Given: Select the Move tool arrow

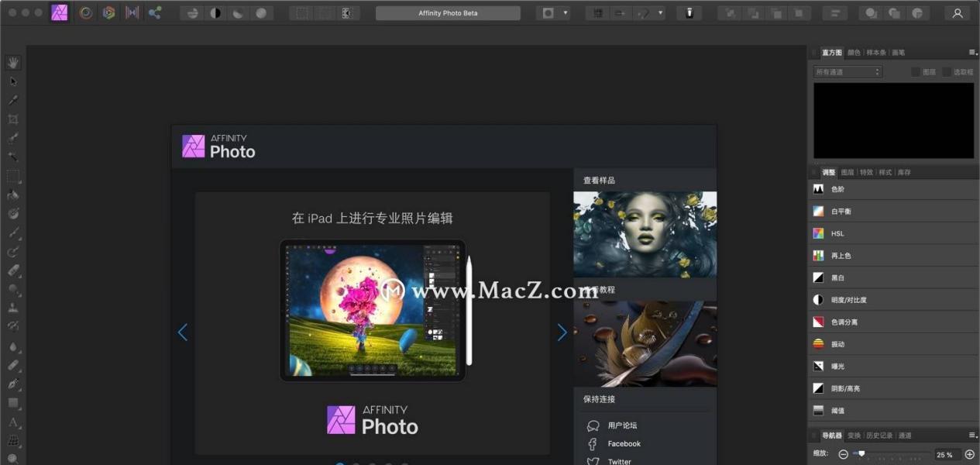Looking at the screenshot, I should pos(13,81).
